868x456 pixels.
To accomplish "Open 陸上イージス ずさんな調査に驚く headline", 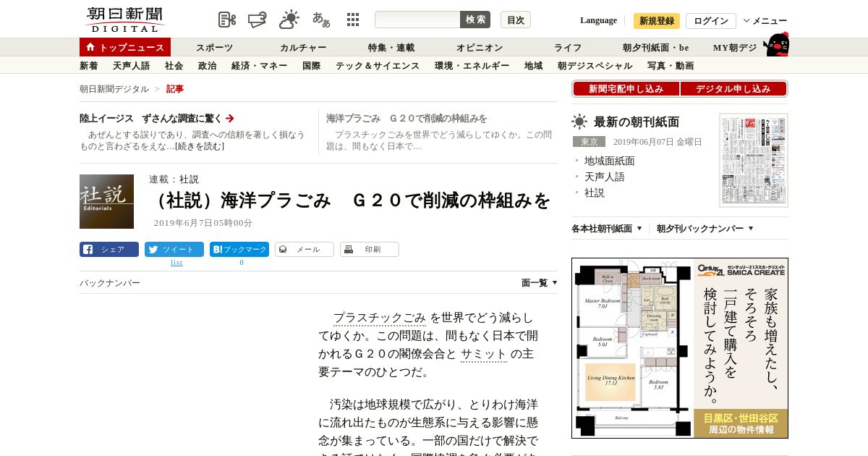I will (x=151, y=119).
